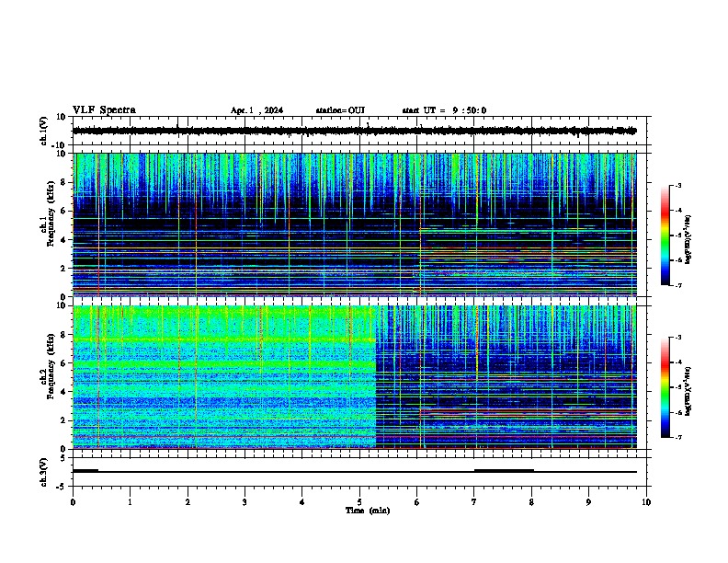Click the raised ch.3 pulse between 7 and 8 minutes
The height and width of the screenshot is (563, 728).
[x=504, y=470]
